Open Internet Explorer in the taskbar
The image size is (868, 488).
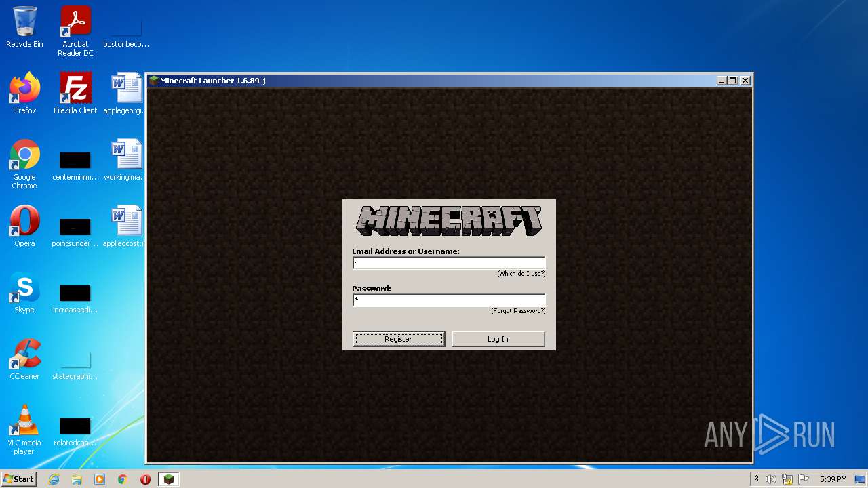click(x=54, y=479)
